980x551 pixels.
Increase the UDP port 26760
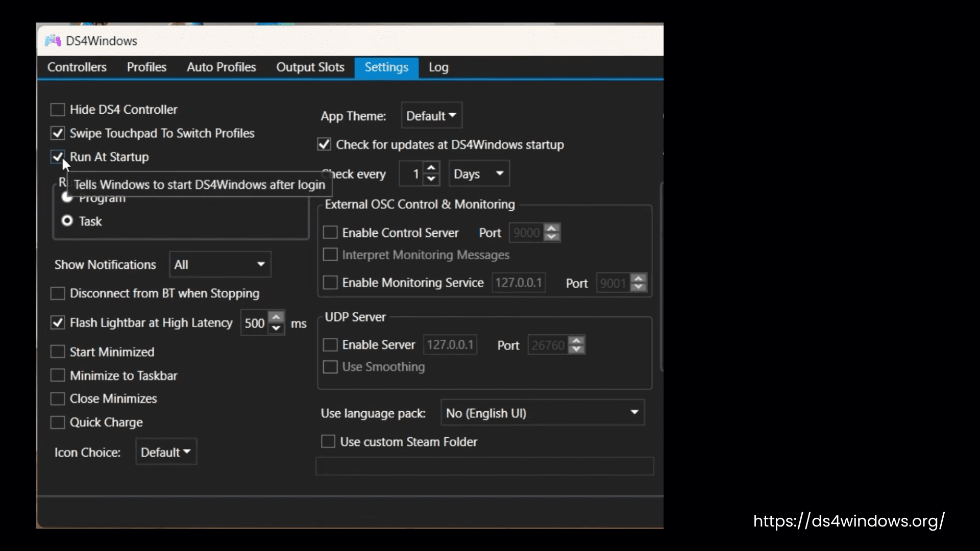coord(576,341)
